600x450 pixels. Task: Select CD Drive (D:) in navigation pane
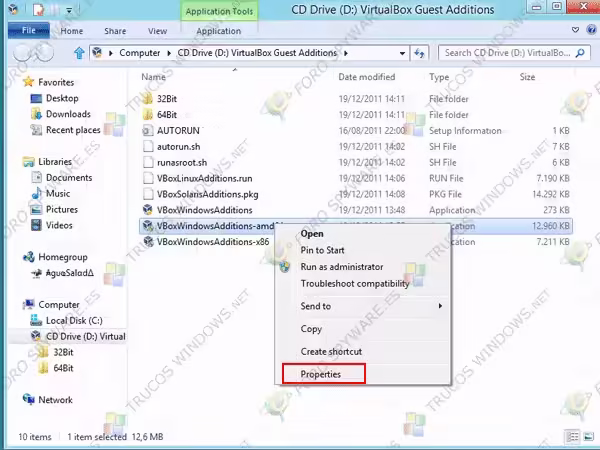pyautogui.click(x=85, y=336)
